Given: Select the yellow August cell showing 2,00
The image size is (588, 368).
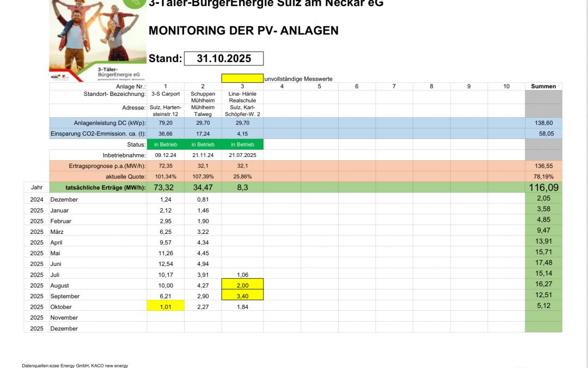Looking at the screenshot, I should (242, 285).
